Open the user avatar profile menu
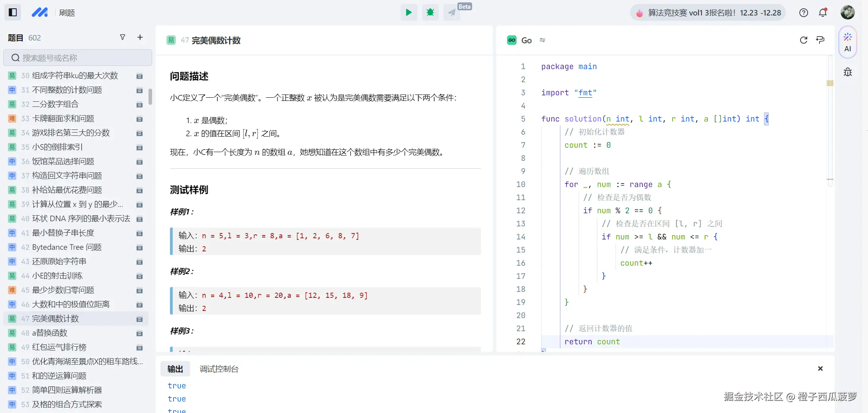Image resolution: width=868 pixels, height=413 pixels. 847,12
